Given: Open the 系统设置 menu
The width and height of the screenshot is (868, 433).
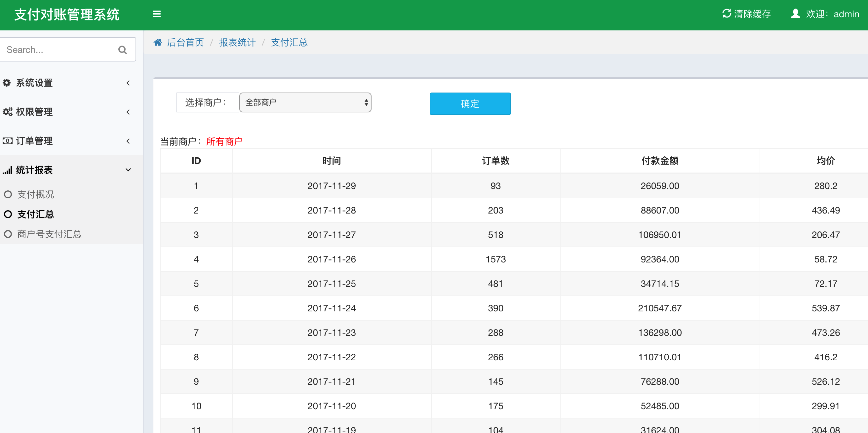Looking at the screenshot, I should (x=71, y=83).
